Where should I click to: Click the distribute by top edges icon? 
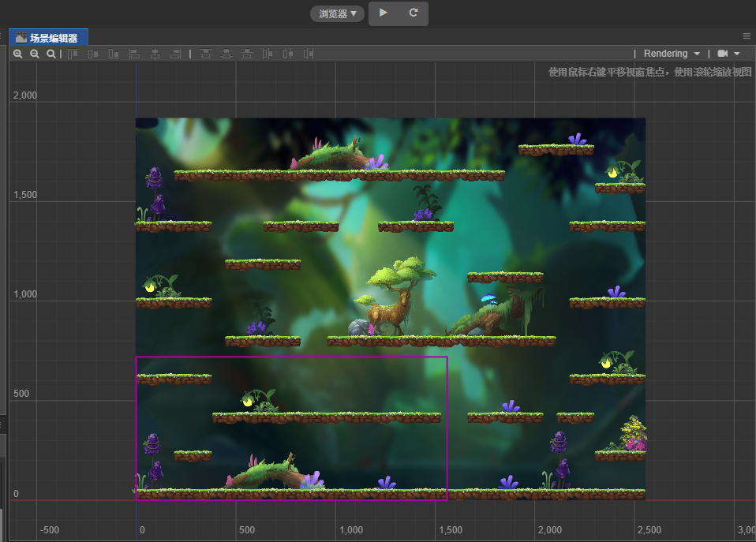[x=206, y=54]
